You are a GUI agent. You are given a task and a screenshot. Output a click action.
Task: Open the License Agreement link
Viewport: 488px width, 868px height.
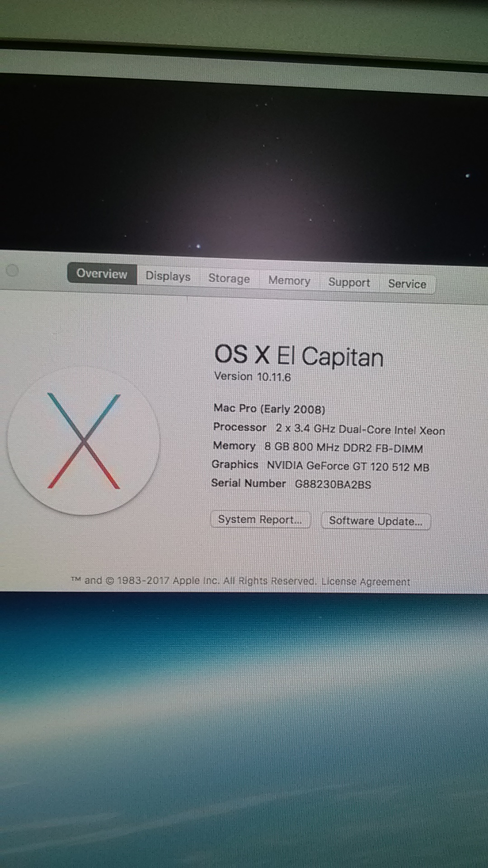[366, 582]
